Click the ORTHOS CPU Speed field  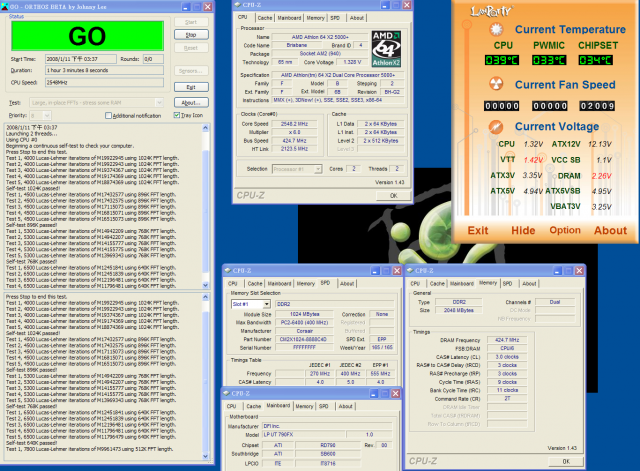[x=104, y=82]
